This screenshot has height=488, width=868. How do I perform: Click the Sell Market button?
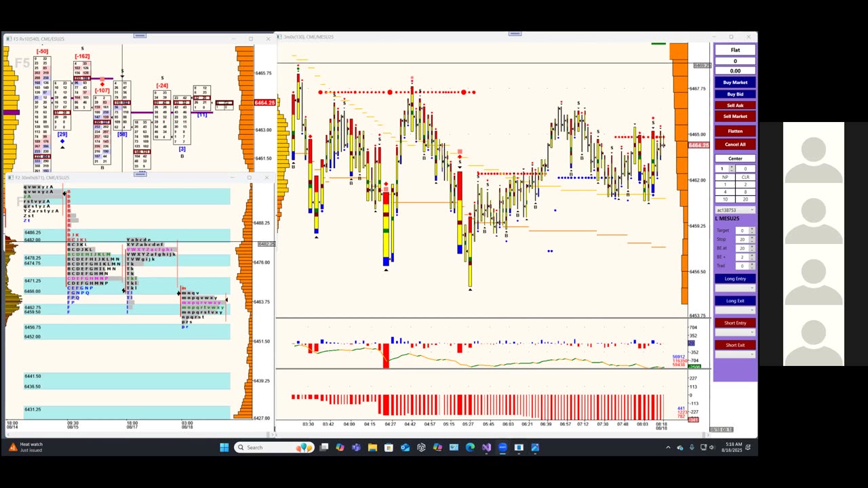point(735,116)
